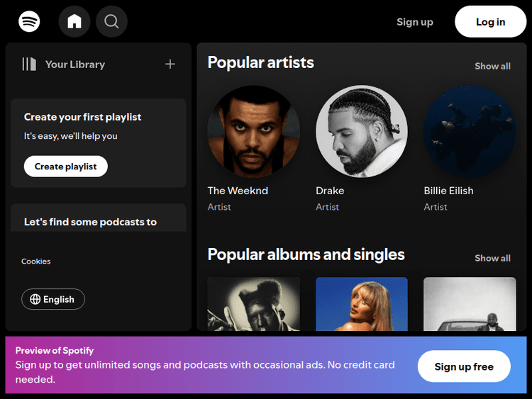The width and height of the screenshot is (532, 399).
Task: Open the middle album cover thumbnail
Action: click(362, 303)
